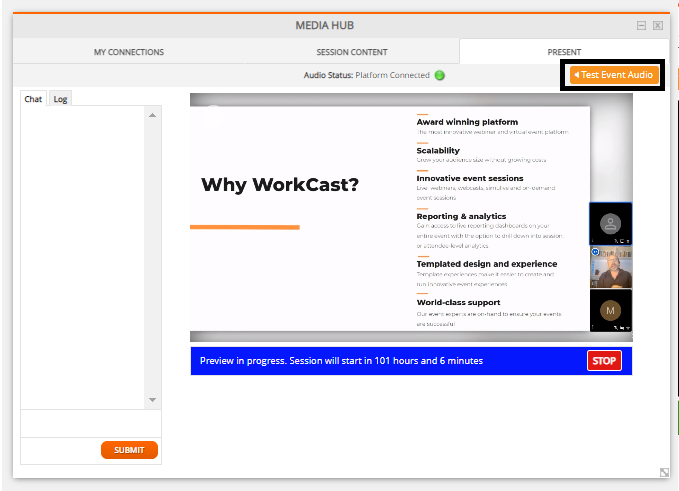The width and height of the screenshot is (679, 491).
Task: Click the Scalability heading on the slide
Action: (438, 151)
